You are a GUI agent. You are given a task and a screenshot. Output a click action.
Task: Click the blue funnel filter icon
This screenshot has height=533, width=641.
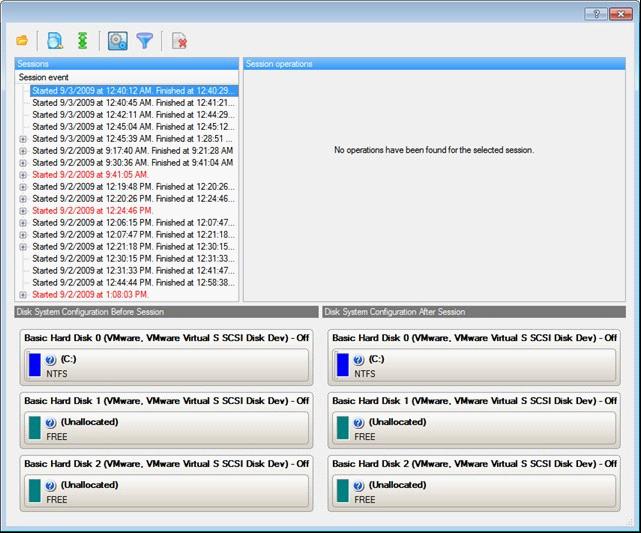(145, 41)
